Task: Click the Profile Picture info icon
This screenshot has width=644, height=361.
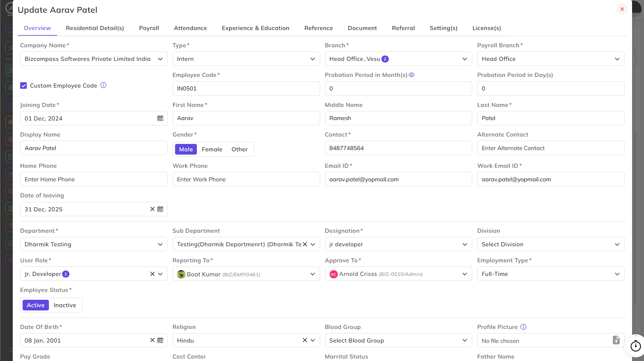Action: [x=523, y=327]
